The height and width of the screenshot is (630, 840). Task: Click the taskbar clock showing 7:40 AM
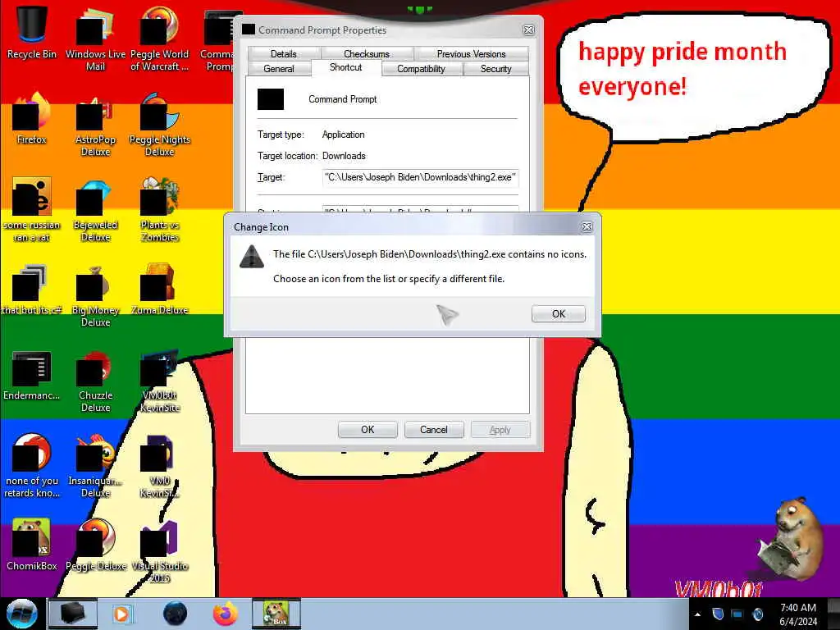(798, 614)
